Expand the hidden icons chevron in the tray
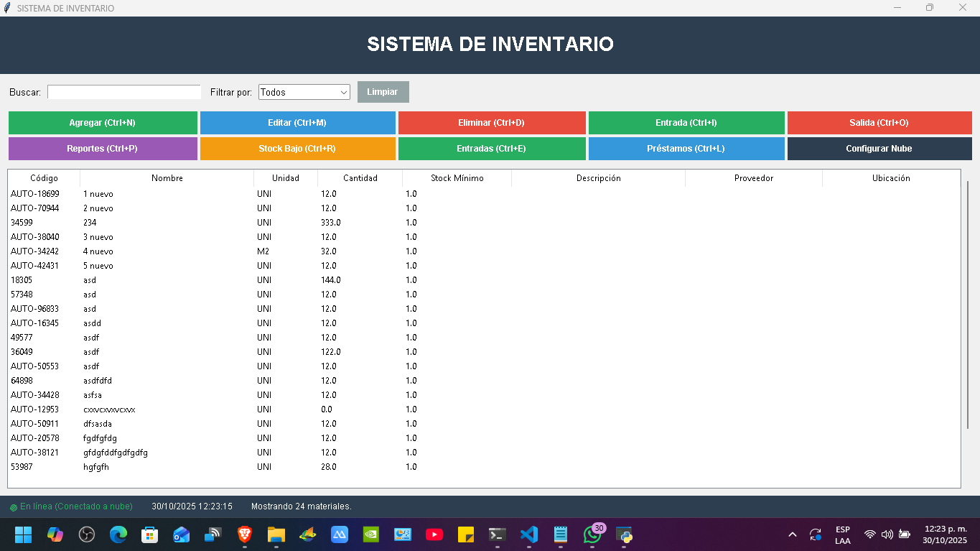This screenshot has height=551, width=980. tap(792, 534)
